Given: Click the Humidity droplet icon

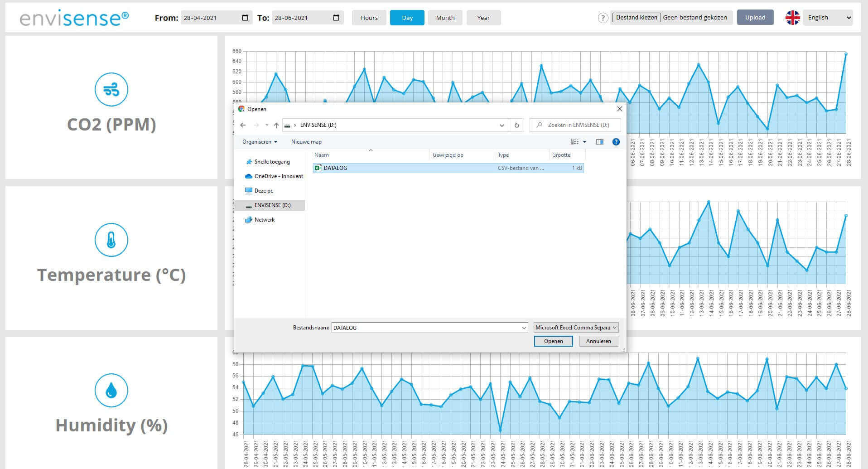Looking at the screenshot, I should [x=111, y=390].
